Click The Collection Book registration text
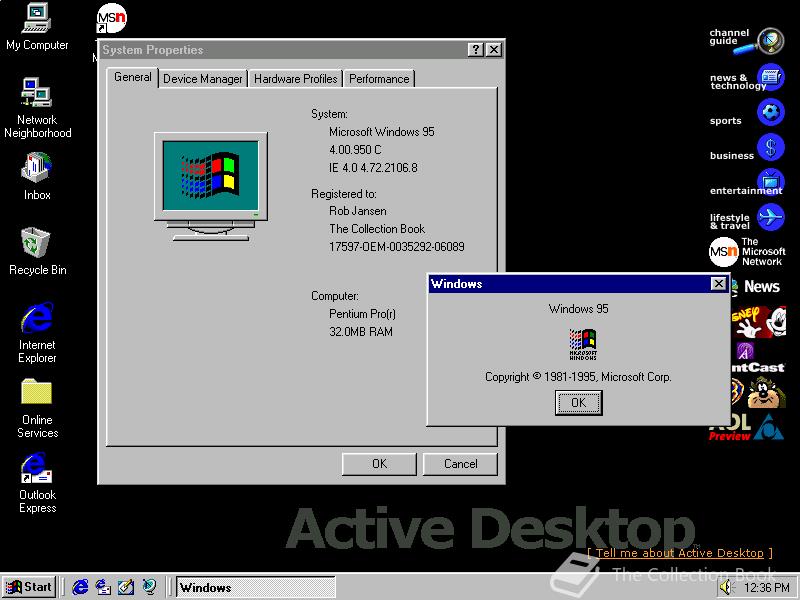800x600 pixels. 377,229
